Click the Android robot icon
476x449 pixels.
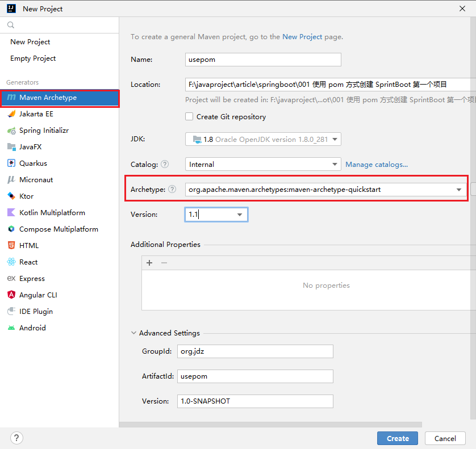coord(11,328)
